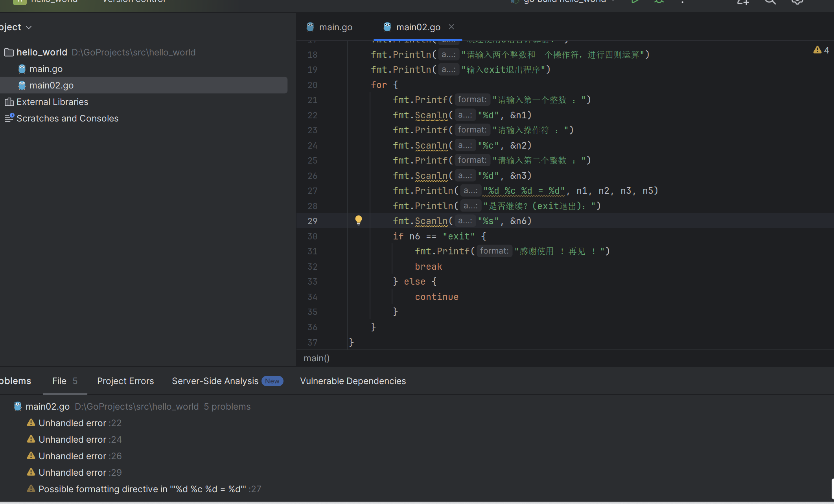Click the gopher icon on the main.go tab
Viewport: 834px width, 504px height.
coord(310,27)
